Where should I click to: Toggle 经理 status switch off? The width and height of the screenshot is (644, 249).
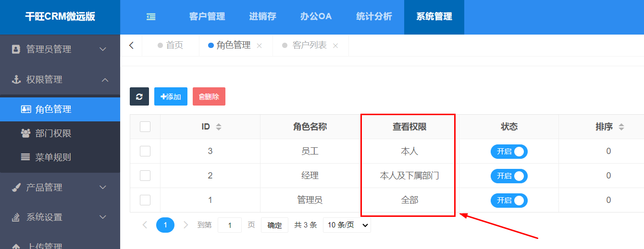coord(509,176)
